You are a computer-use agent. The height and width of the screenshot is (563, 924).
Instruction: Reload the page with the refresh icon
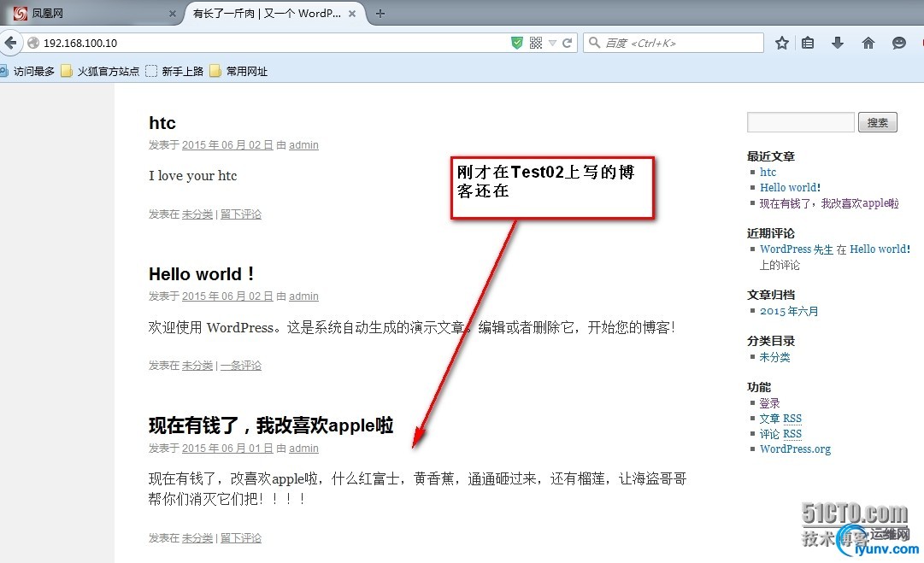(x=568, y=43)
